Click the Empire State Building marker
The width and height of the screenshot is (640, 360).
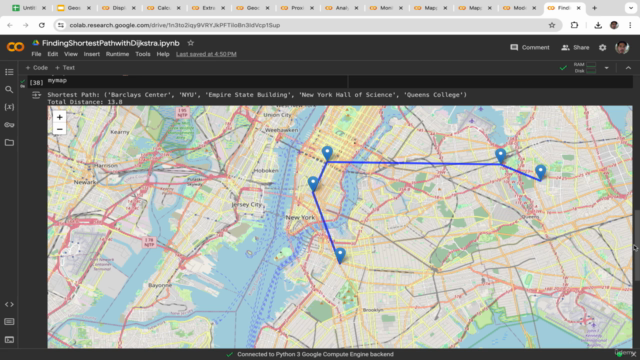(327, 154)
